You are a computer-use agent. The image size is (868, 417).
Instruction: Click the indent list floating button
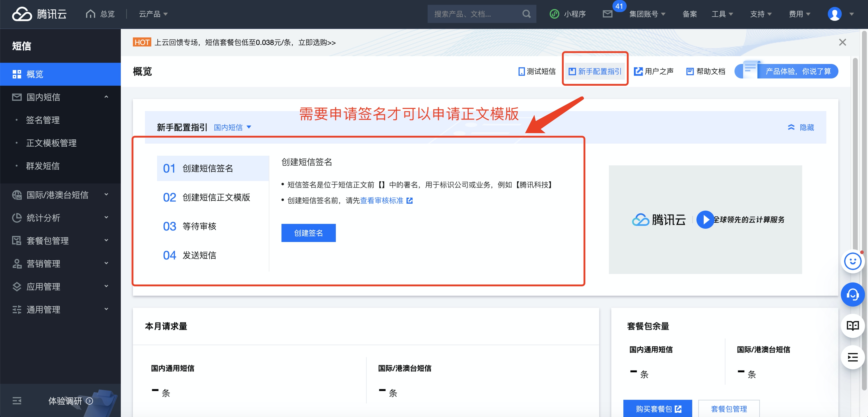853,357
